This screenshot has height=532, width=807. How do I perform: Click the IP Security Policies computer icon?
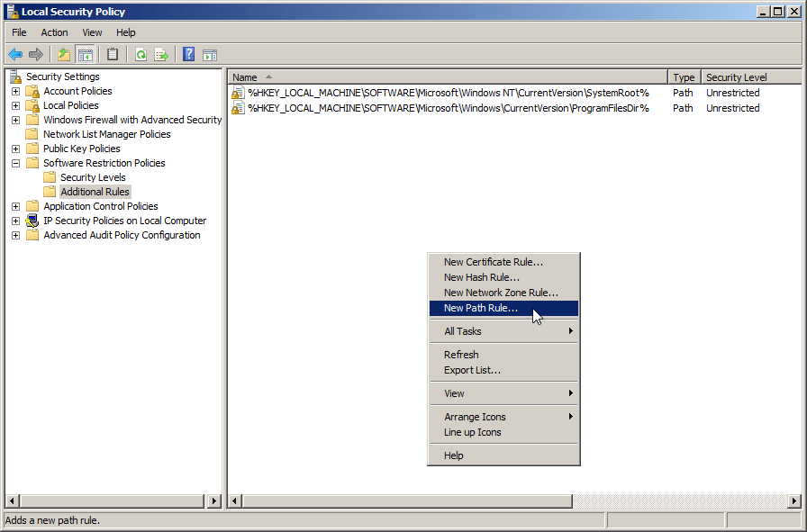[x=32, y=221]
